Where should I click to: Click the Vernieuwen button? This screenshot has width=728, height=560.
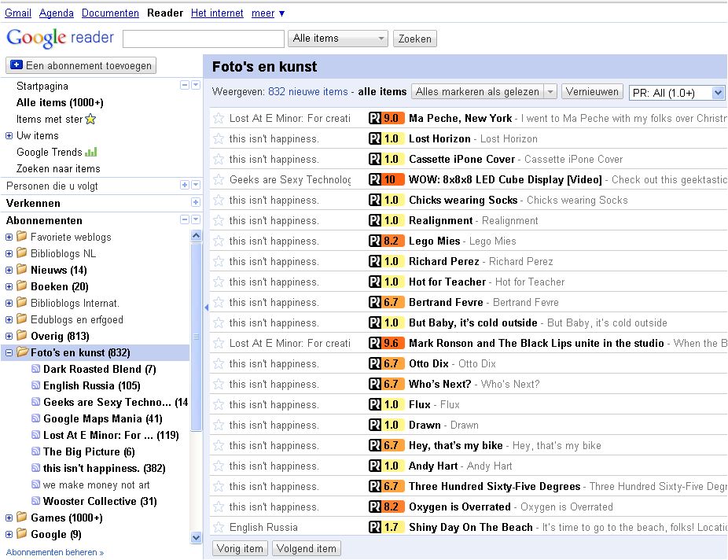592,91
